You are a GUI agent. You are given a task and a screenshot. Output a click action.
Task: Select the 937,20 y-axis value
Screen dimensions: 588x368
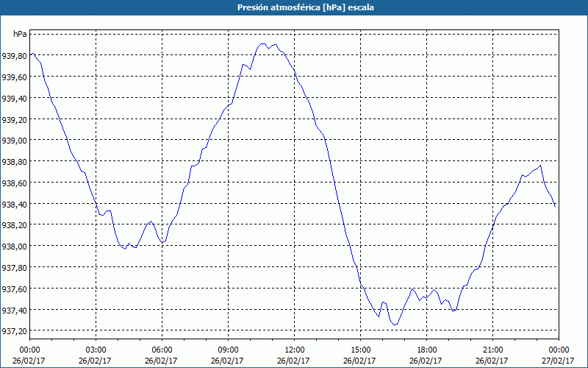pos(14,330)
